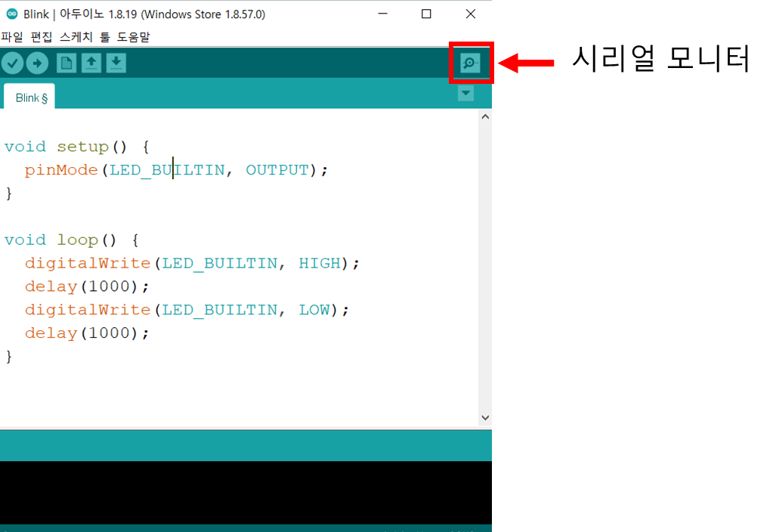Click 'OUTPUT' constant in the code
This screenshot has height=532, width=773.
pos(277,170)
